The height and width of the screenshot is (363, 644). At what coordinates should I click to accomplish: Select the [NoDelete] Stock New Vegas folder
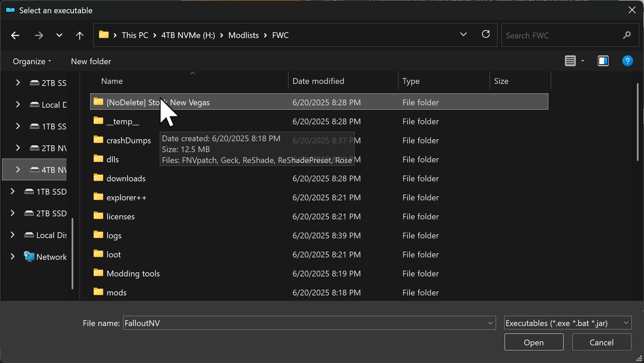click(319, 102)
